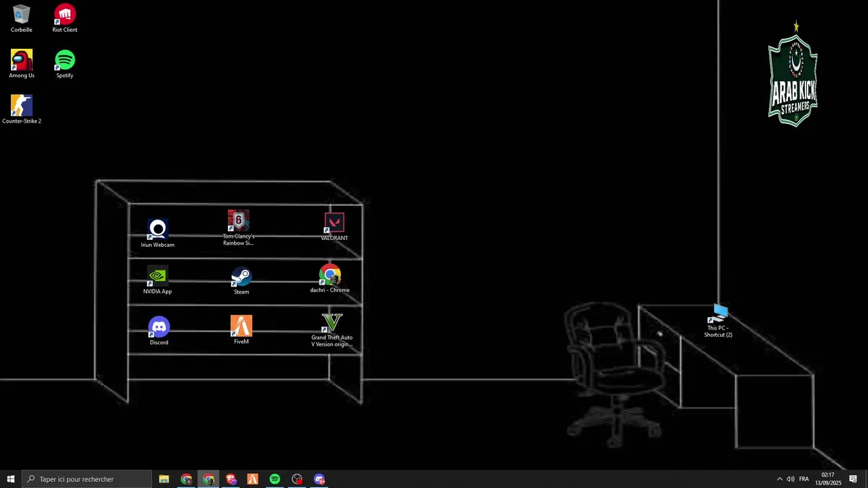Image resolution: width=868 pixels, height=488 pixels.
Task: Open the volume speaker control
Action: [x=791, y=479]
